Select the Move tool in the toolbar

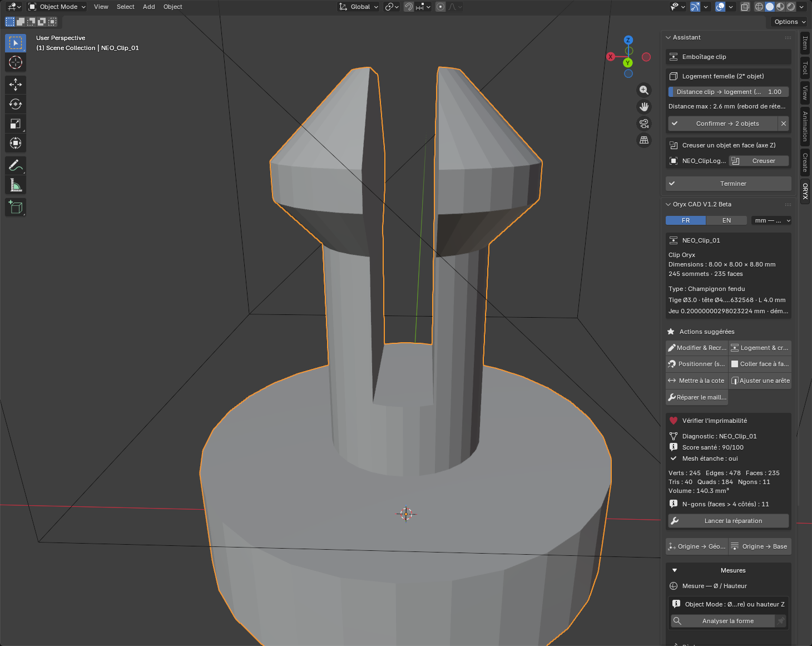(x=16, y=85)
